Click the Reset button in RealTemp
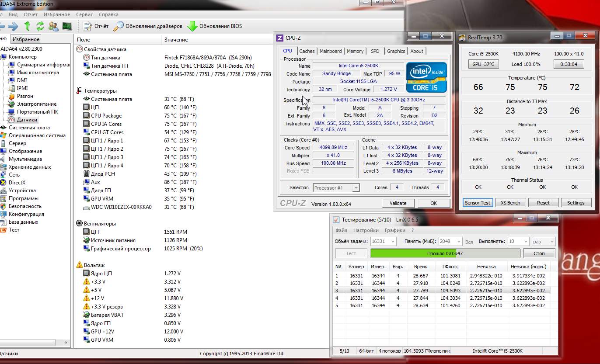The image size is (600, 364). pos(543,203)
